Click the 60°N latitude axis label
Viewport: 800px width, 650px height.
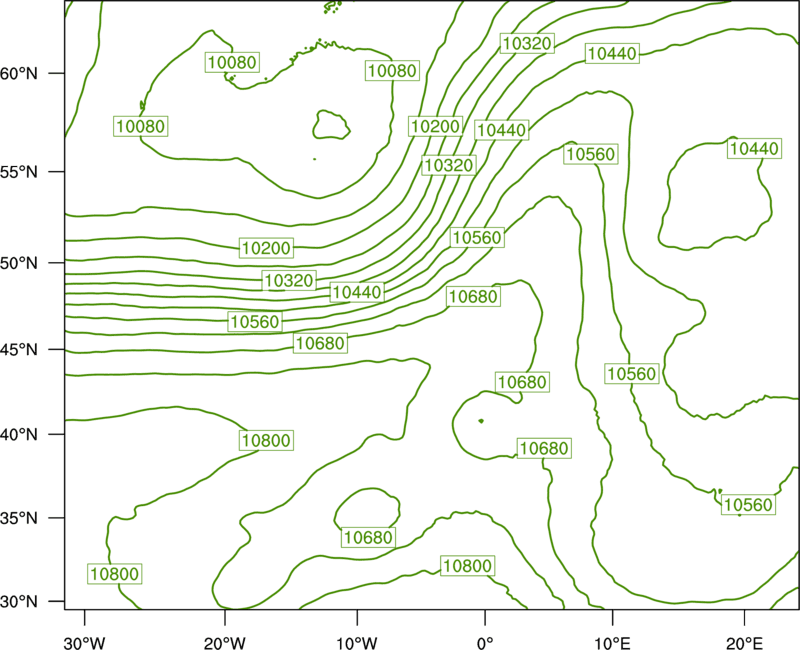19,73
